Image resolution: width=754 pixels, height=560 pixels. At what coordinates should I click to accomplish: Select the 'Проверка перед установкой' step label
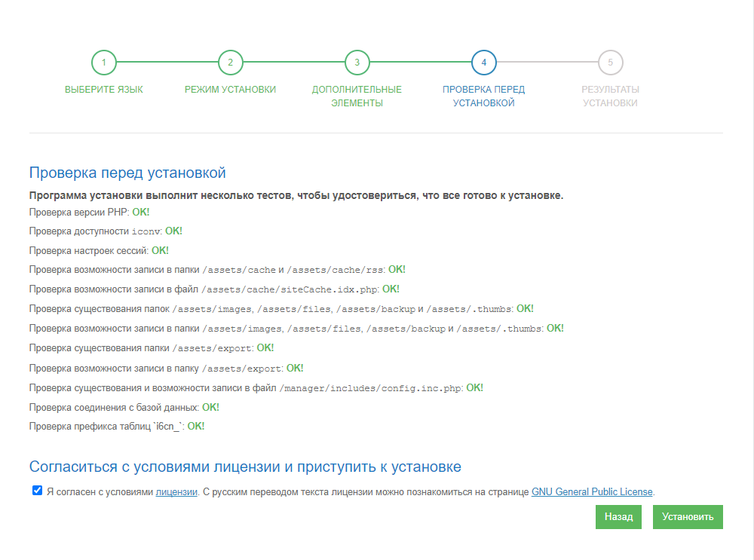tap(483, 96)
